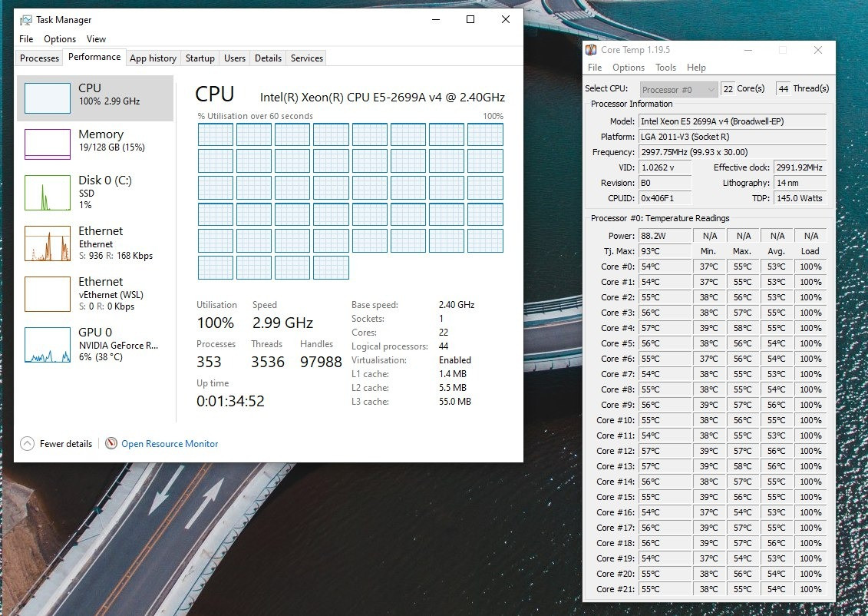Open Task Manager View menu
The width and height of the screenshot is (868, 616).
(96, 38)
